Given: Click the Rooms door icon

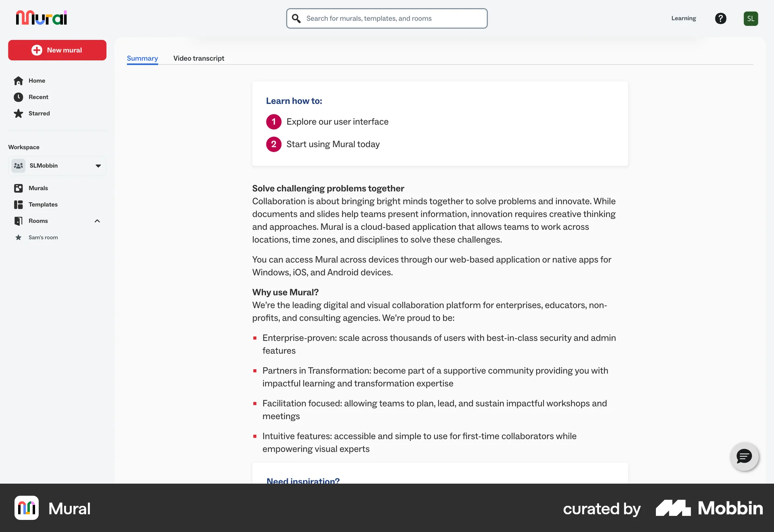Looking at the screenshot, I should pyautogui.click(x=18, y=221).
